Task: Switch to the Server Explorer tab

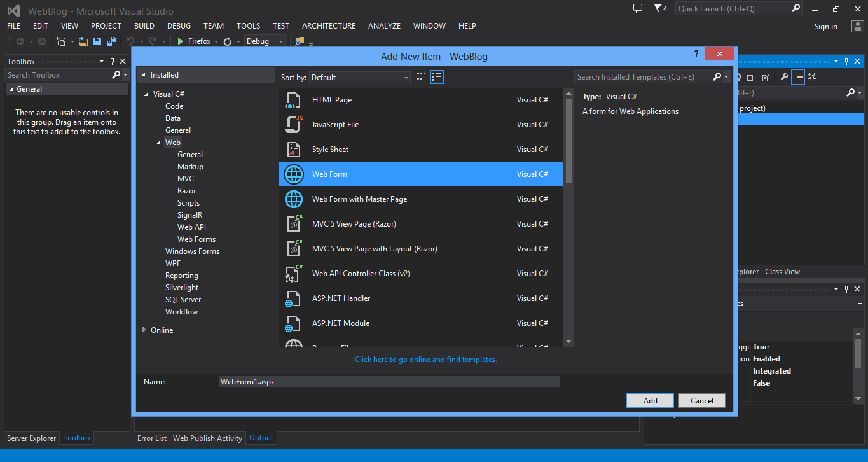Action: 32,438
